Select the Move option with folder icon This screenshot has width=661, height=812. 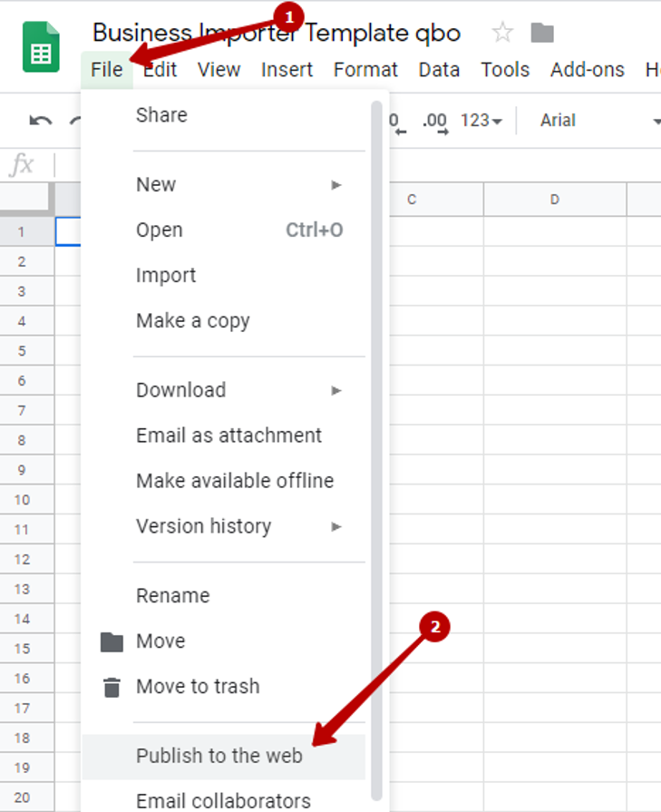point(160,641)
